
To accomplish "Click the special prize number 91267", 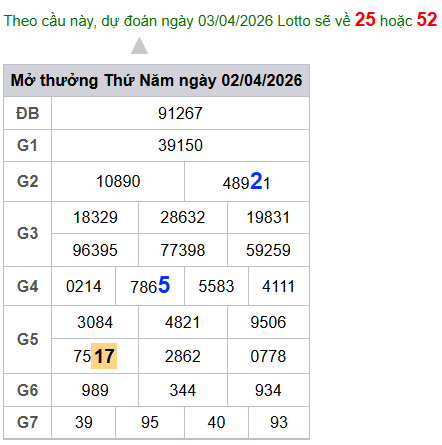I will pyautogui.click(x=180, y=113).
